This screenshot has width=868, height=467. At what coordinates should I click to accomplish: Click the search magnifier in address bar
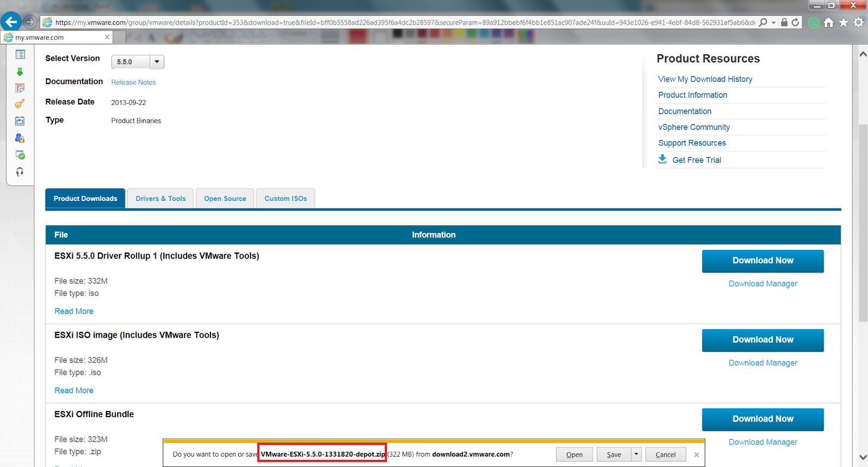click(763, 22)
